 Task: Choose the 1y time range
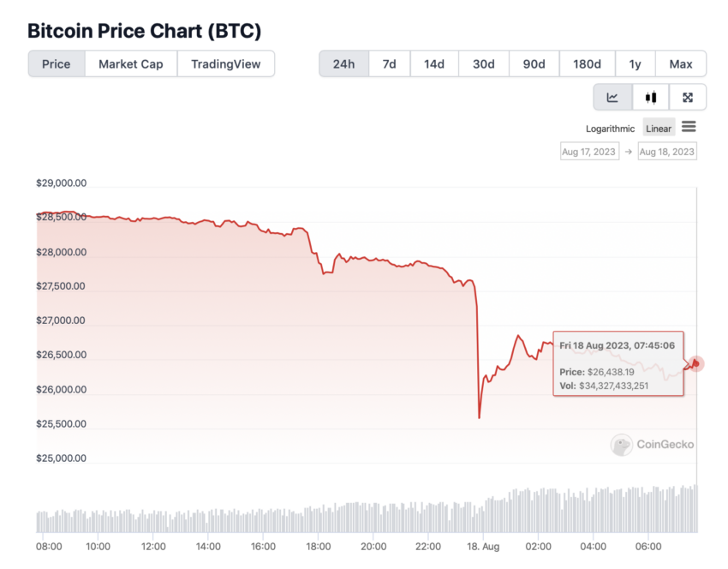click(636, 63)
